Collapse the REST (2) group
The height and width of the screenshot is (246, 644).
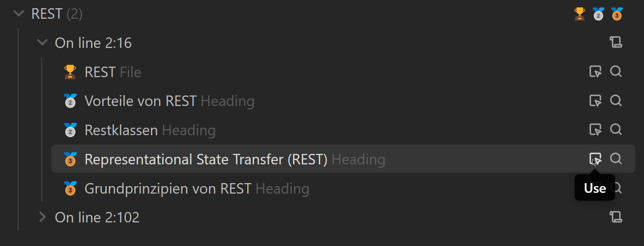pyautogui.click(x=18, y=14)
